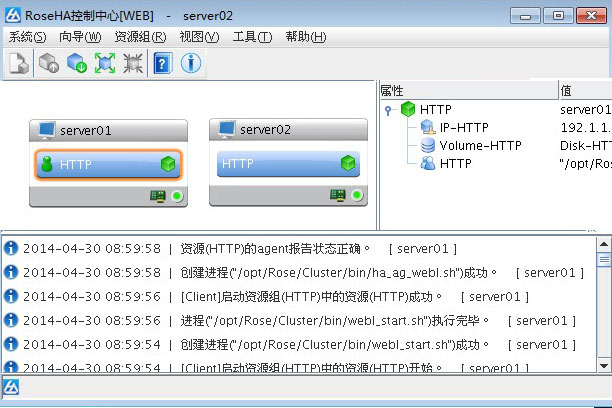This screenshot has width=612, height=408.
Task: Click the 属性 column header
Action: pyautogui.click(x=468, y=91)
